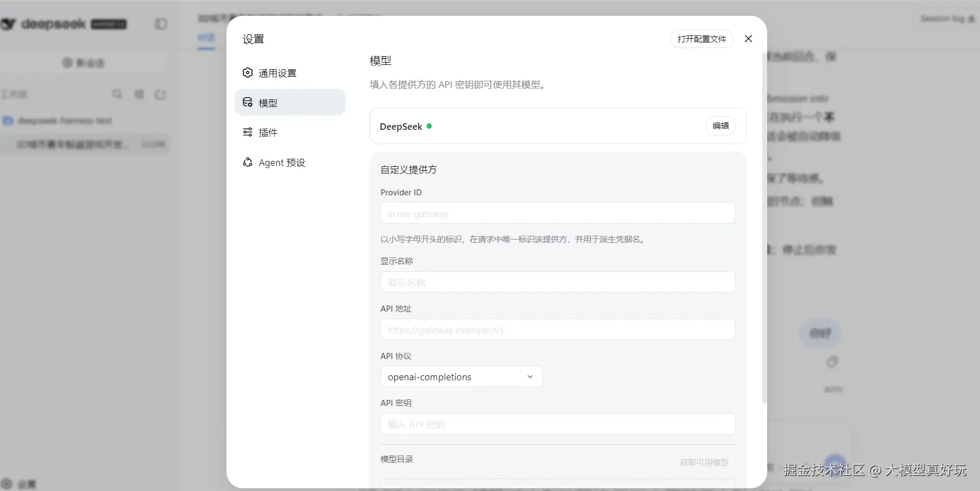
Task: Click the 获取可用模型 button
Action: point(704,463)
